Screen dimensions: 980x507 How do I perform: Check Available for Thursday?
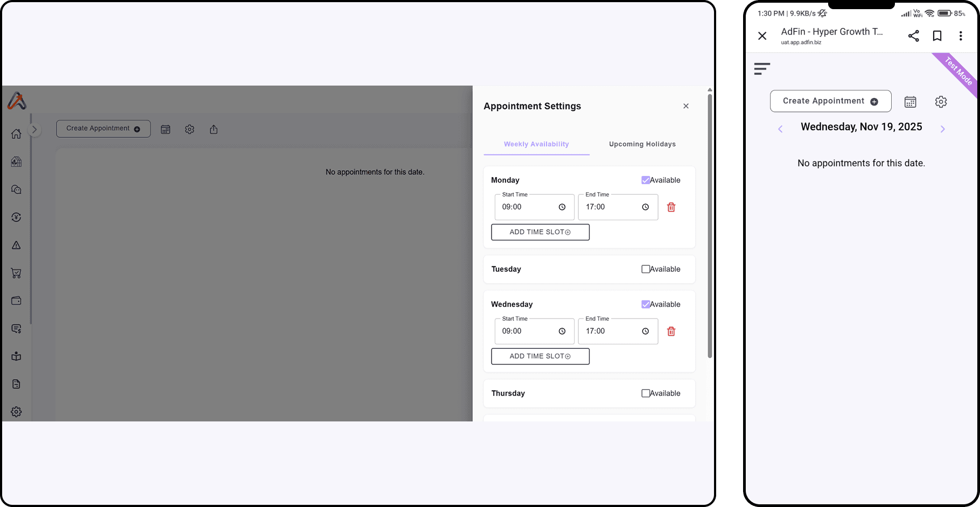point(646,393)
